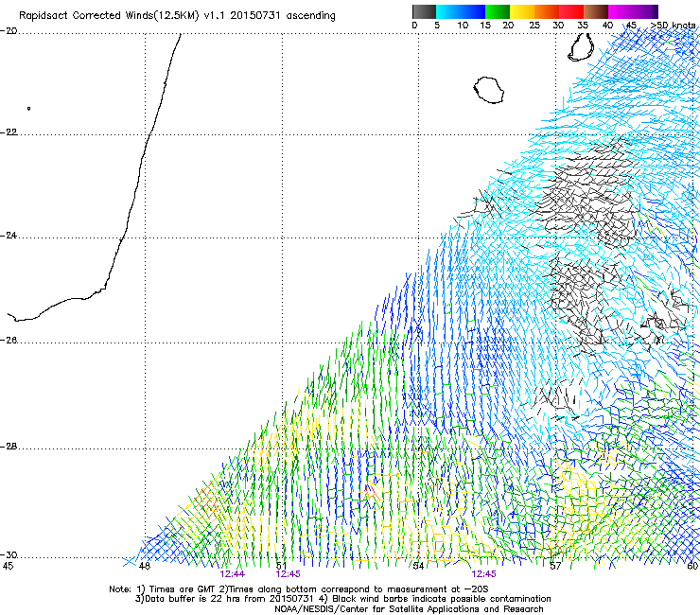This screenshot has height=615, width=700.
Task: Click the '12:45' time label near longitude 51
Action: (x=288, y=574)
